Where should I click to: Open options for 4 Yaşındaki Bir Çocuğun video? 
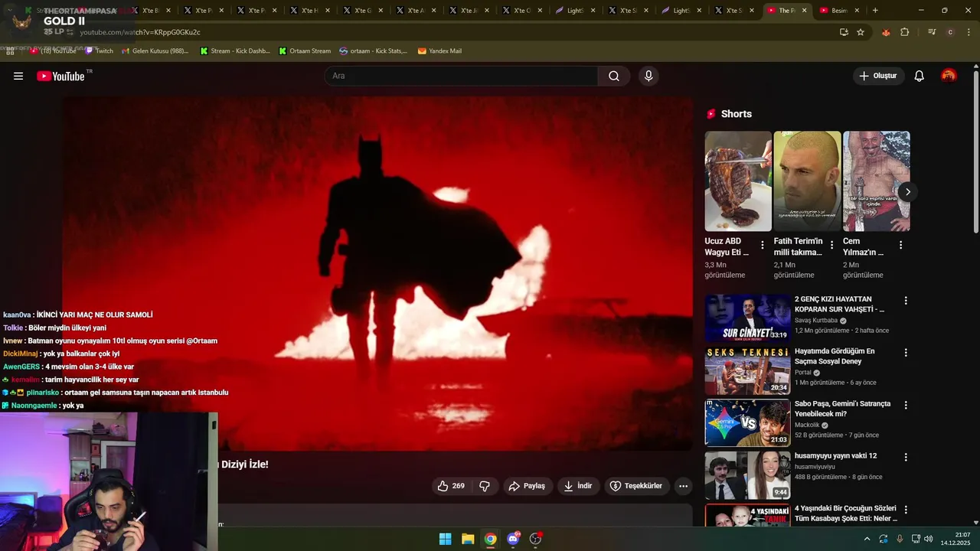[x=906, y=509]
